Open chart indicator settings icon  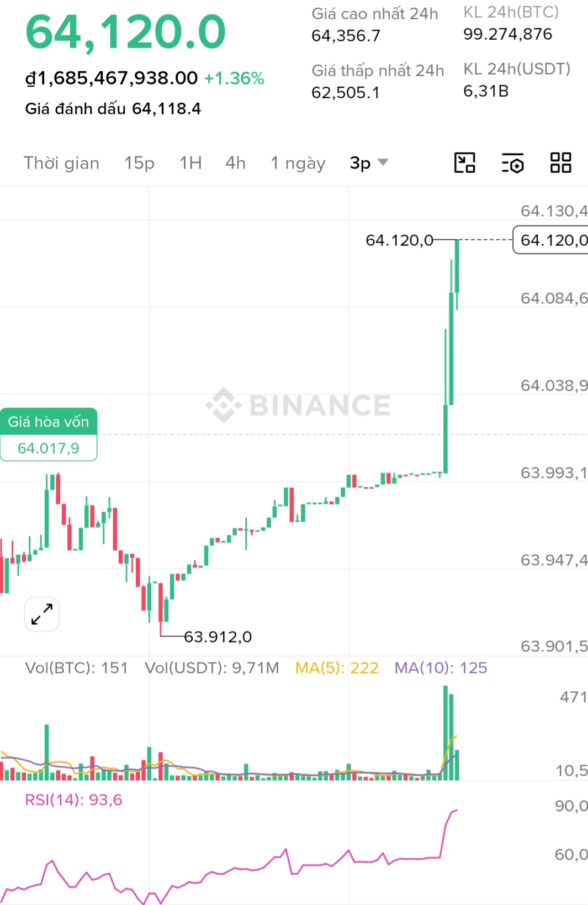[512, 163]
